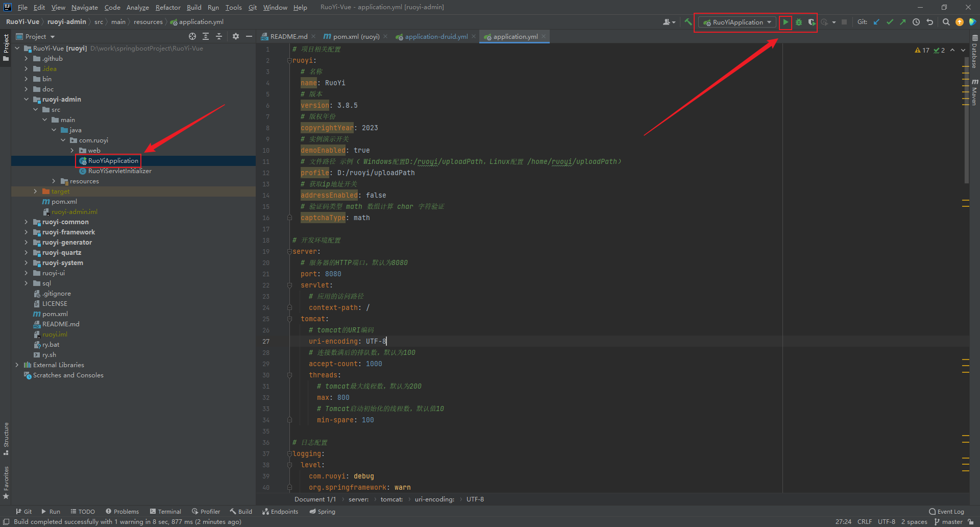This screenshot has height=527, width=980.
Task: Expand the web package
Action: pyautogui.click(x=72, y=150)
